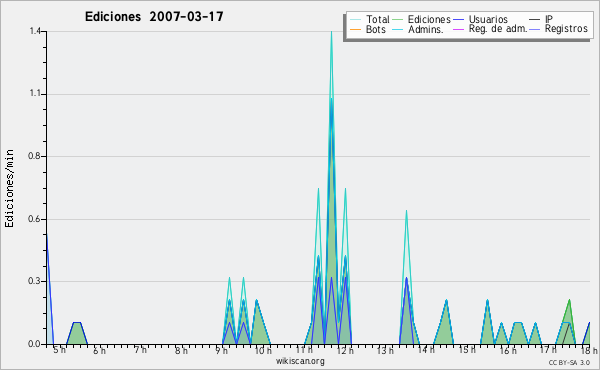600x370 pixels.
Task: Click the Ediciones/min axis title
Action: click(9, 188)
